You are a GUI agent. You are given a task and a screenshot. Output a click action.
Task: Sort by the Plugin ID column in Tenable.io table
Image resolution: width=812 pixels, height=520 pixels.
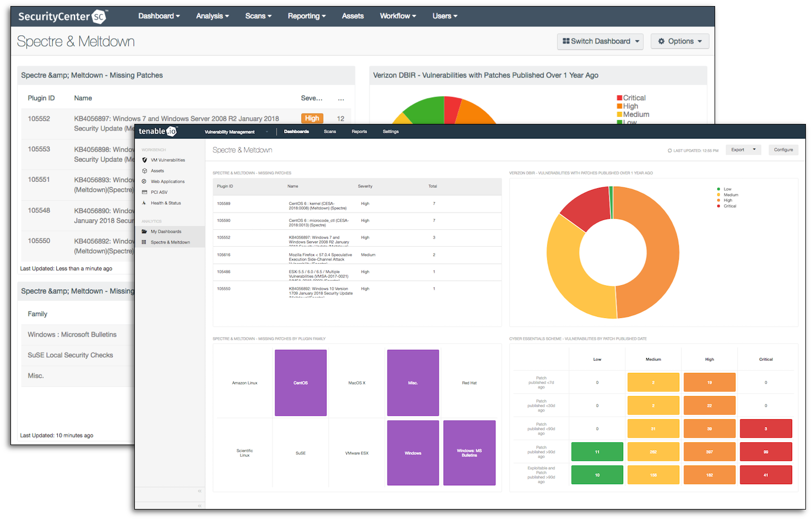[225, 186]
